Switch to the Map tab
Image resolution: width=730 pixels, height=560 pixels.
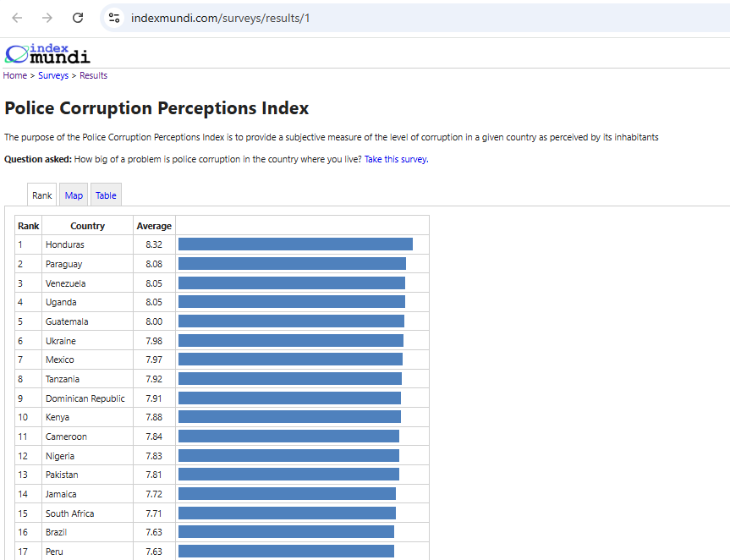pyautogui.click(x=74, y=195)
